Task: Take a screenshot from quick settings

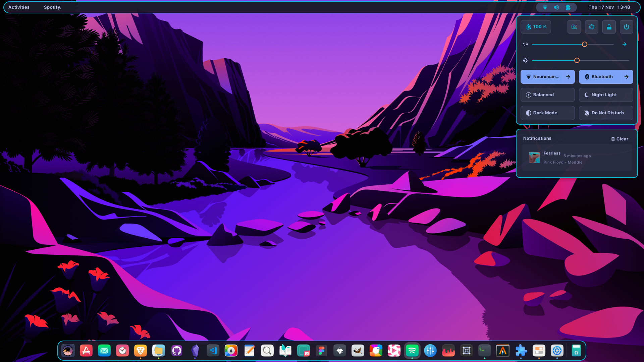Action: click(x=574, y=27)
